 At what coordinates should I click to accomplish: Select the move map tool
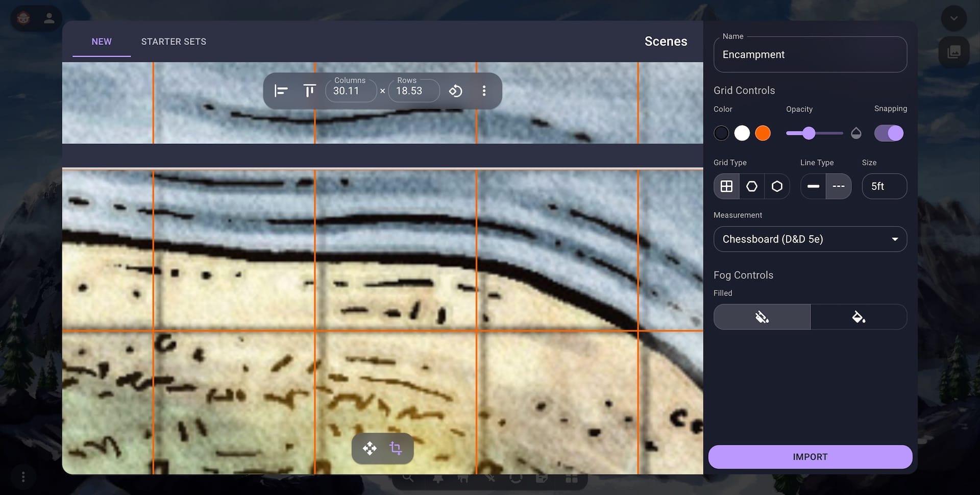(370, 449)
